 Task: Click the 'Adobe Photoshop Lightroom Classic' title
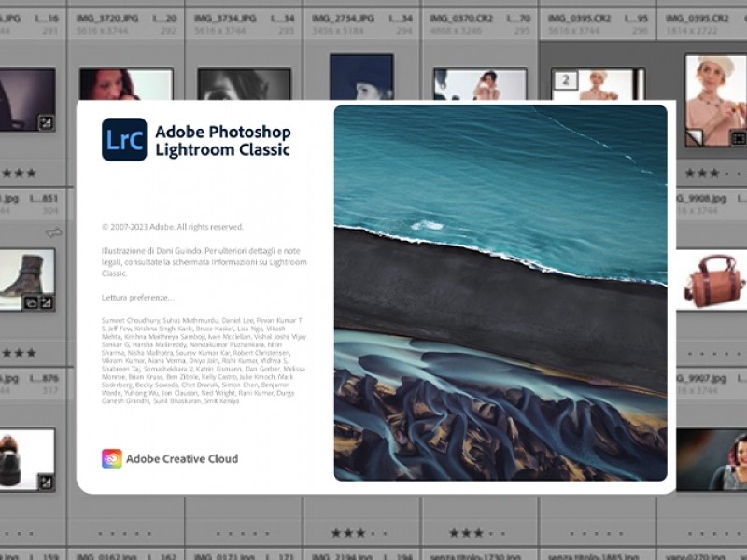pyautogui.click(x=223, y=141)
